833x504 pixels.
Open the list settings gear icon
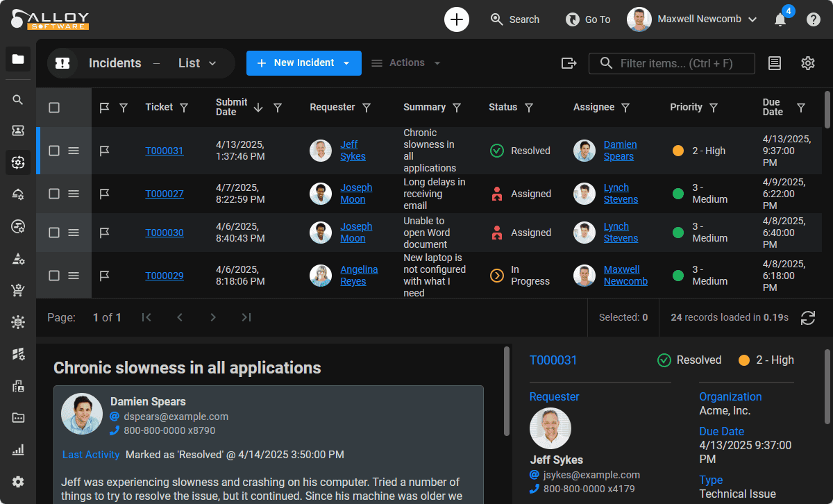click(807, 63)
